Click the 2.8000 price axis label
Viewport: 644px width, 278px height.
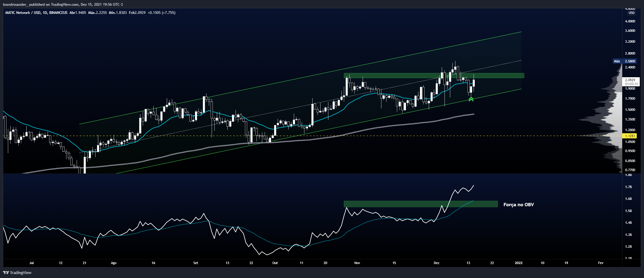(630, 53)
